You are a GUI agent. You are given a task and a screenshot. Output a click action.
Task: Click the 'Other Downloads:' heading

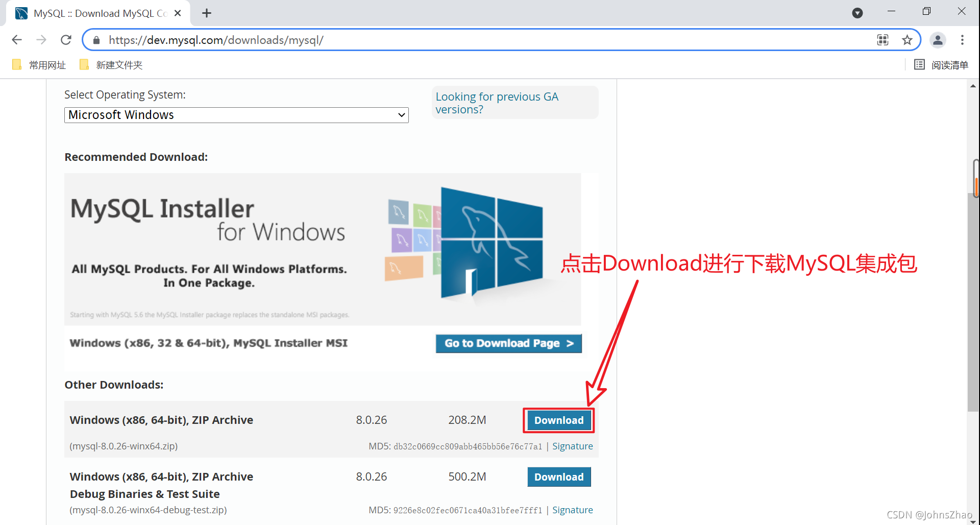(114, 385)
